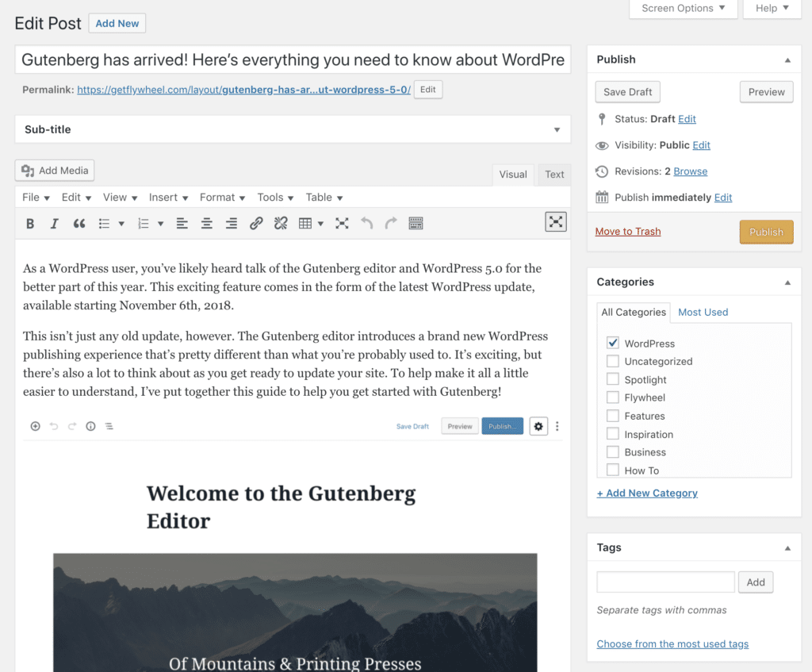Collapse the Categories panel

pos(787,282)
